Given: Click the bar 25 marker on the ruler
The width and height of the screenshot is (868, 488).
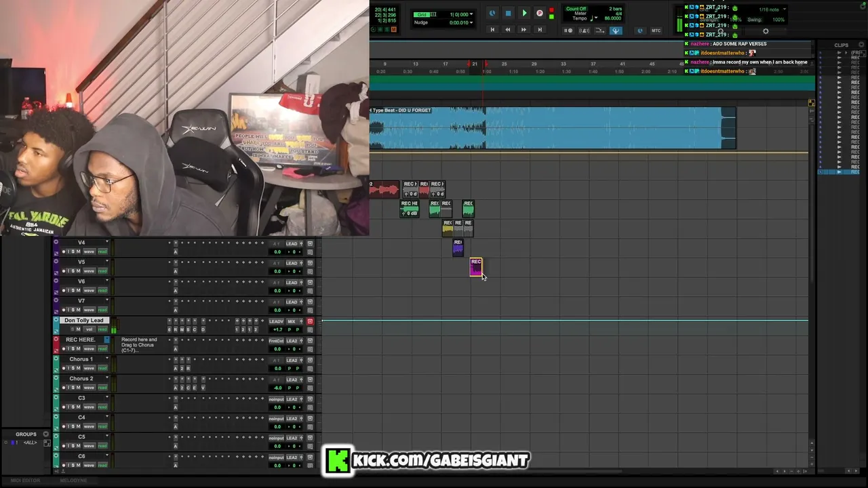Looking at the screenshot, I should tap(504, 64).
